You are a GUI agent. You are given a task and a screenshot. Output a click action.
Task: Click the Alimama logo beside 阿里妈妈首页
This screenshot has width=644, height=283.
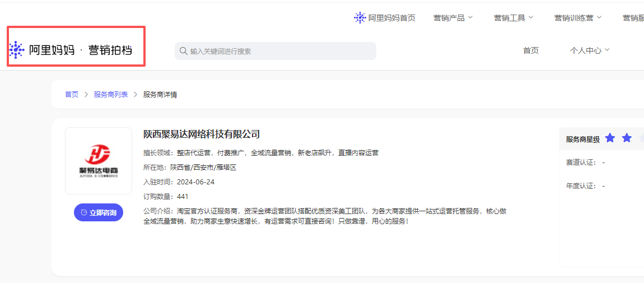click(x=360, y=18)
